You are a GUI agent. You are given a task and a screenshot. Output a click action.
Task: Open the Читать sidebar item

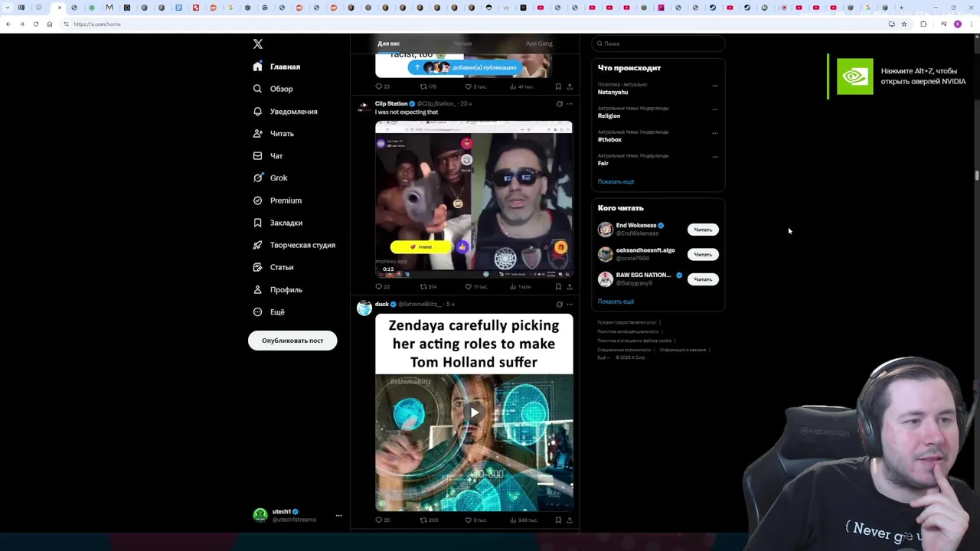[273, 134]
